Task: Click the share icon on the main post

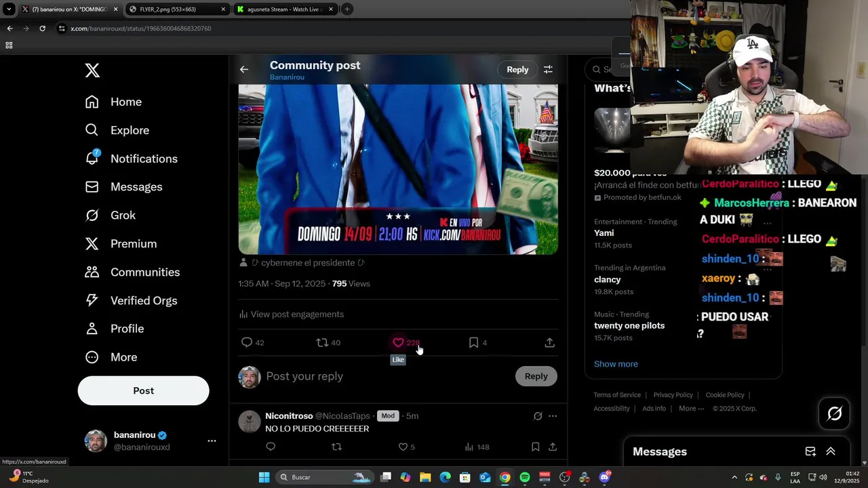Action: pos(550,343)
